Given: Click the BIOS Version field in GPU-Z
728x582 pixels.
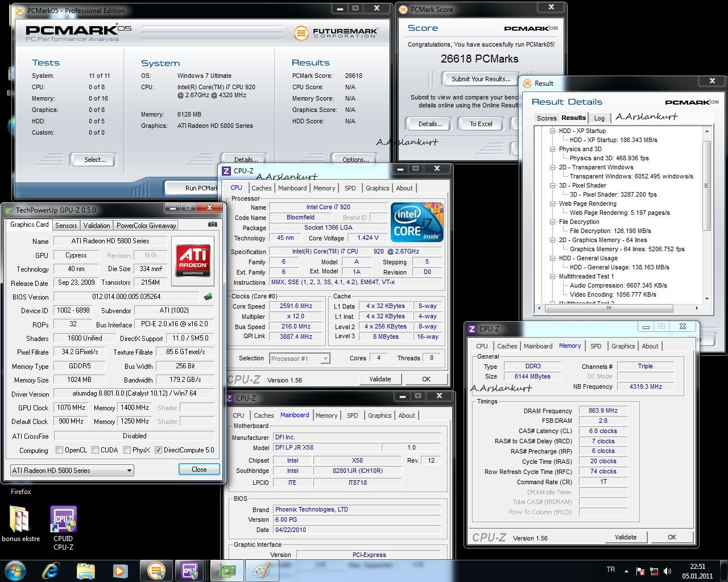Looking at the screenshot, I should coord(126,297).
